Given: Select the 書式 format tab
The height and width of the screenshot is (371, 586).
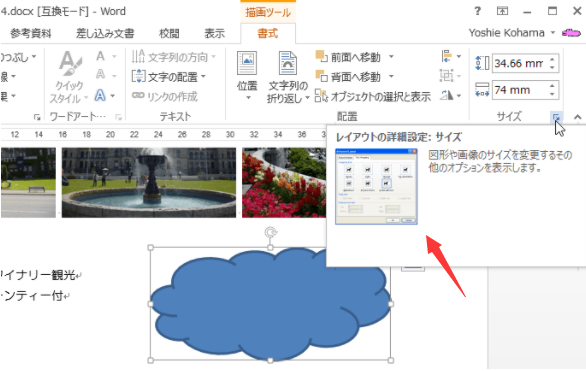Looking at the screenshot, I should 268,33.
